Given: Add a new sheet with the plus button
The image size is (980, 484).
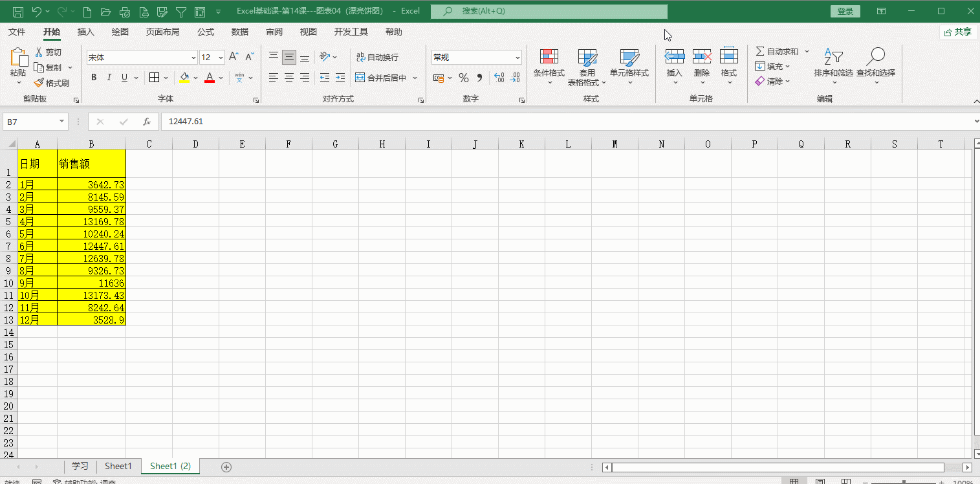Looking at the screenshot, I should click(226, 467).
